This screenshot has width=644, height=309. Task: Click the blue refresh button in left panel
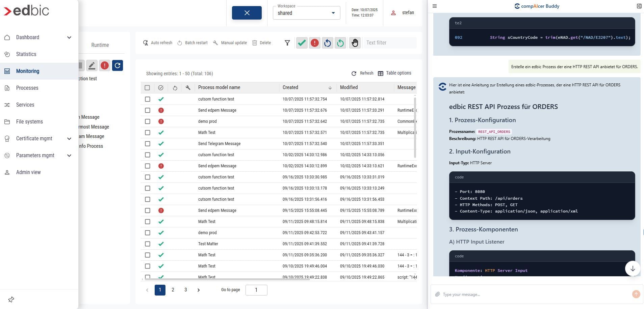118,65
